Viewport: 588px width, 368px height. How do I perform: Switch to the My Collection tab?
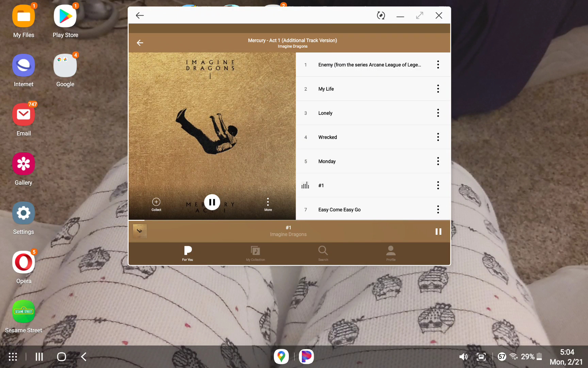click(x=255, y=254)
